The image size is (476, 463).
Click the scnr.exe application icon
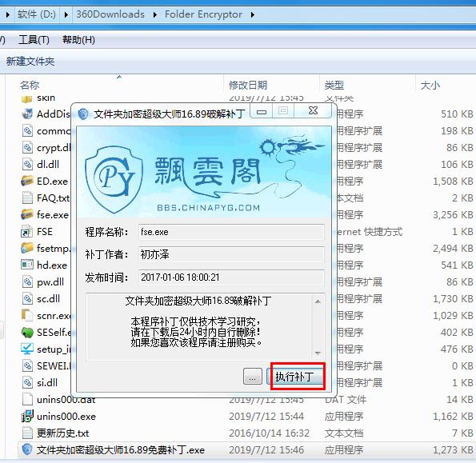[27, 315]
